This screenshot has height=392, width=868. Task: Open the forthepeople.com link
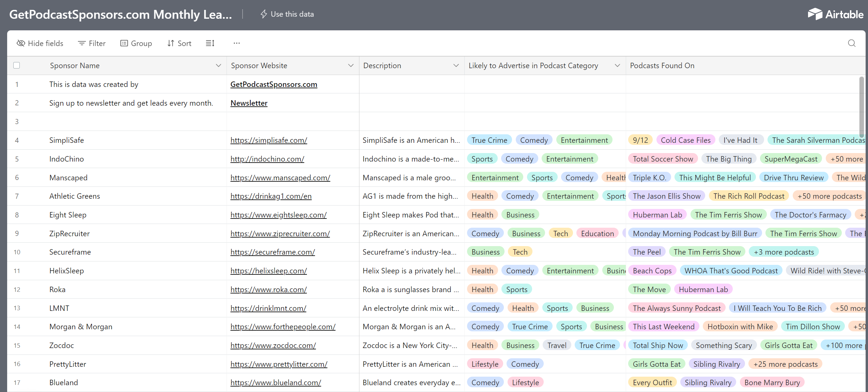pyautogui.click(x=283, y=327)
